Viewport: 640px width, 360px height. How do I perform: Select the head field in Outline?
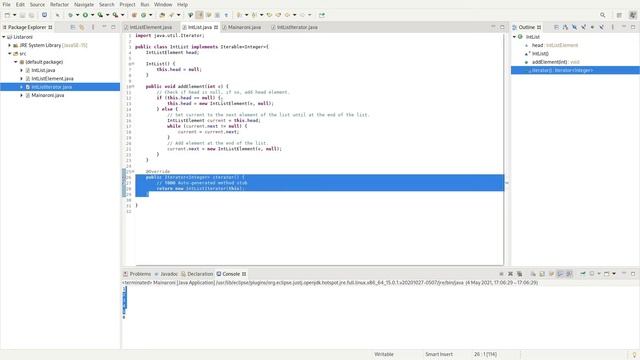tap(555, 45)
